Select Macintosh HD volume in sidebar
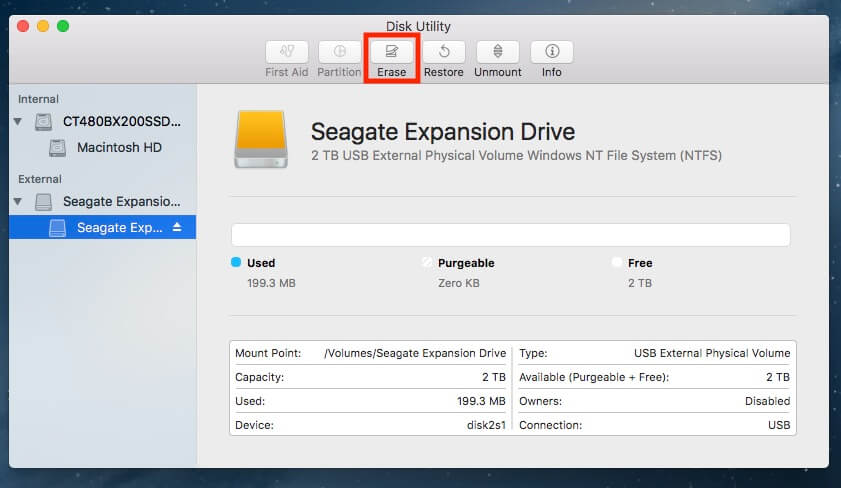 [119, 148]
